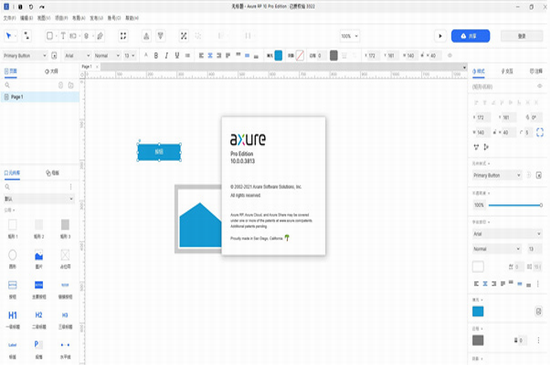The height and width of the screenshot is (365, 550).
Task: Click the Pages pane search icon
Action: coord(7,85)
